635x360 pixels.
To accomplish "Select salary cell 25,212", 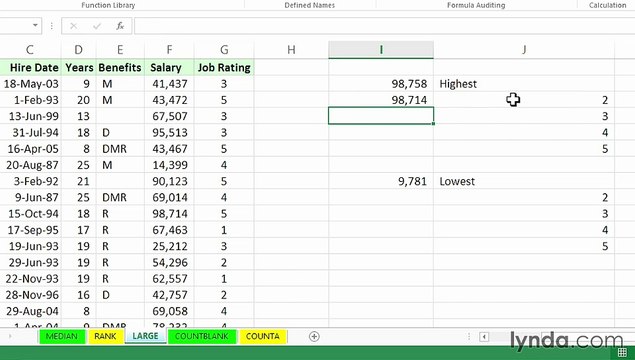I will (x=169, y=246).
